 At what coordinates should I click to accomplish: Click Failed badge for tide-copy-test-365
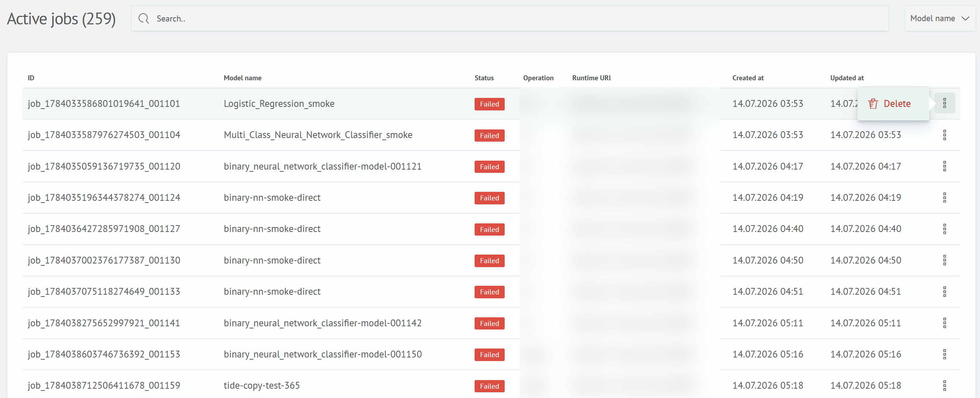click(489, 386)
